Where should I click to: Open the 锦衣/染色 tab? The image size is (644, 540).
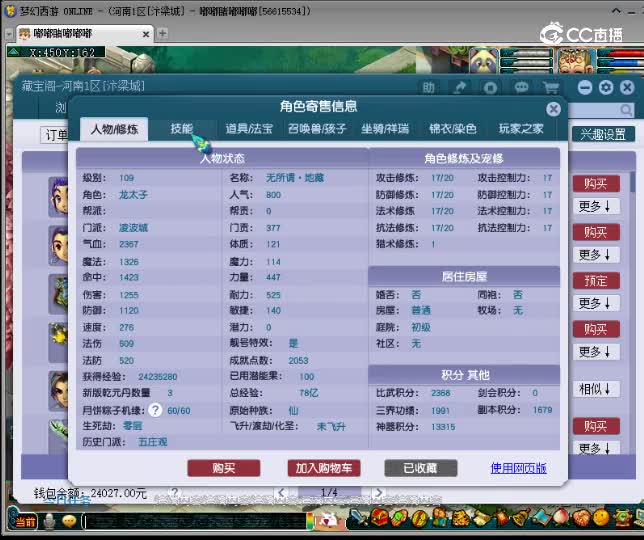click(x=453, y=129)
